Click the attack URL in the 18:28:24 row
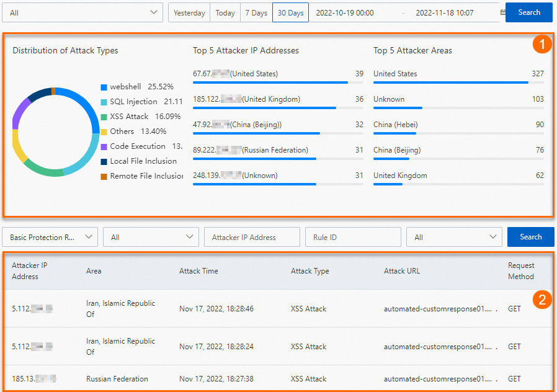 tap(440, 347)
